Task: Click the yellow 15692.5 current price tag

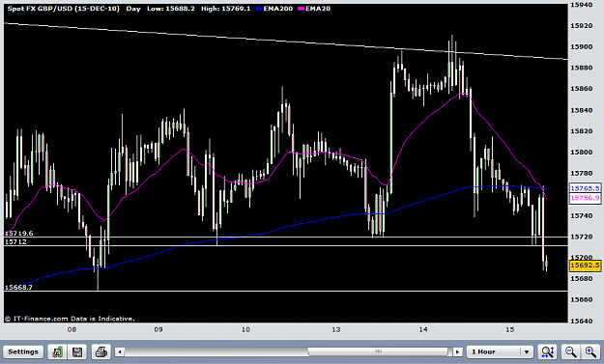Action: point(585,266)
